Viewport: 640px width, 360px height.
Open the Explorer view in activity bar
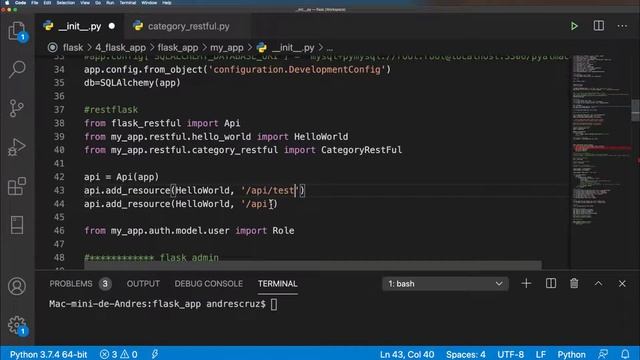tap(17, 31)
